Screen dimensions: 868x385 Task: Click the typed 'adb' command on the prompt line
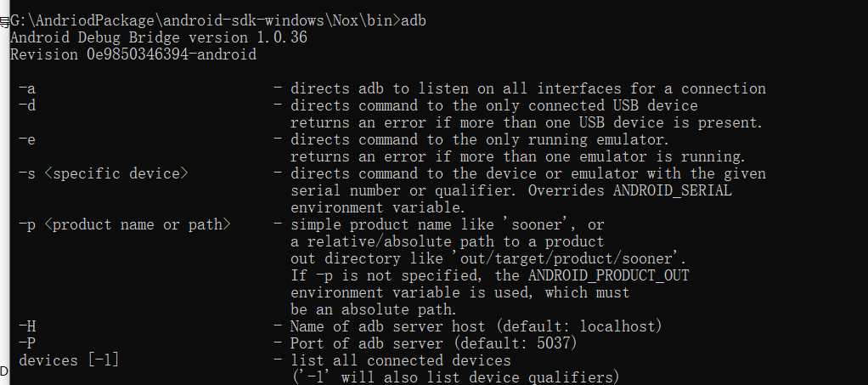tap(413, 21)
